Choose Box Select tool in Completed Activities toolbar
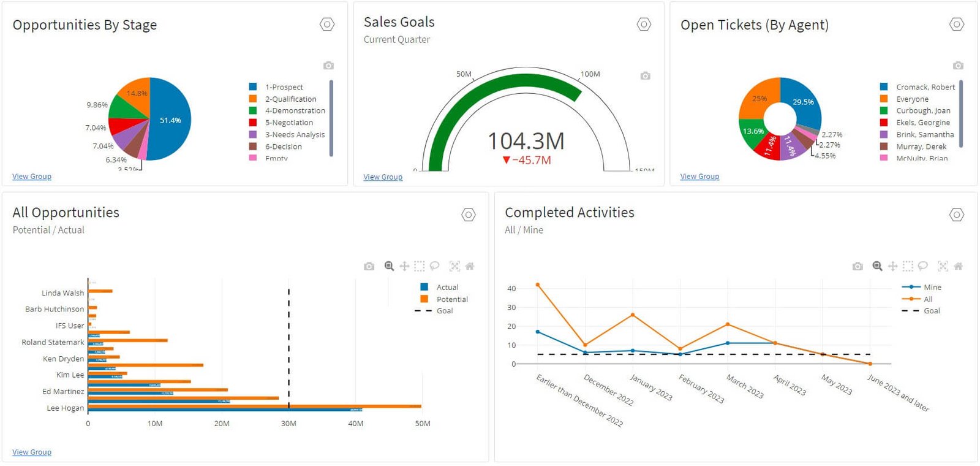This screenshot has width=980, height=466. [908, 266]
